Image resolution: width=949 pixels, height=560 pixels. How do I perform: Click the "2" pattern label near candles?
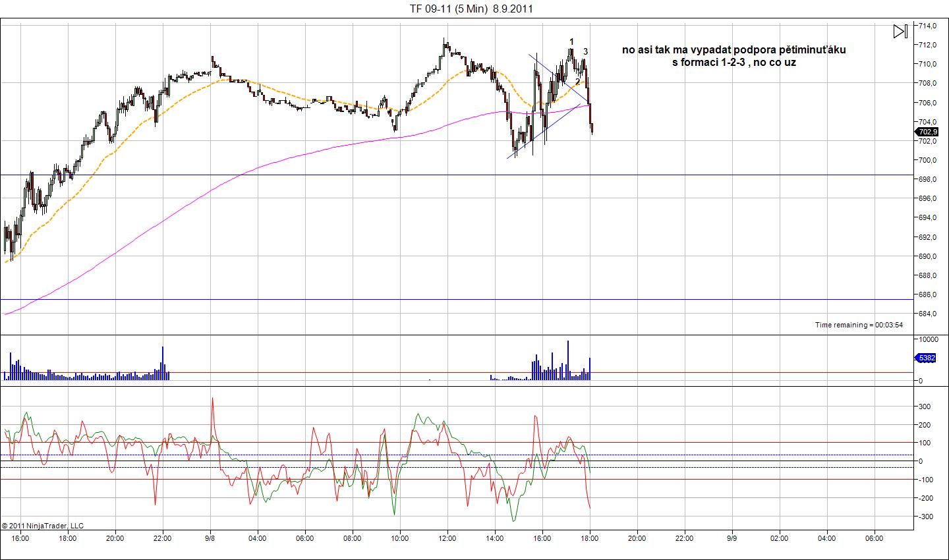[x=578, y=81]
